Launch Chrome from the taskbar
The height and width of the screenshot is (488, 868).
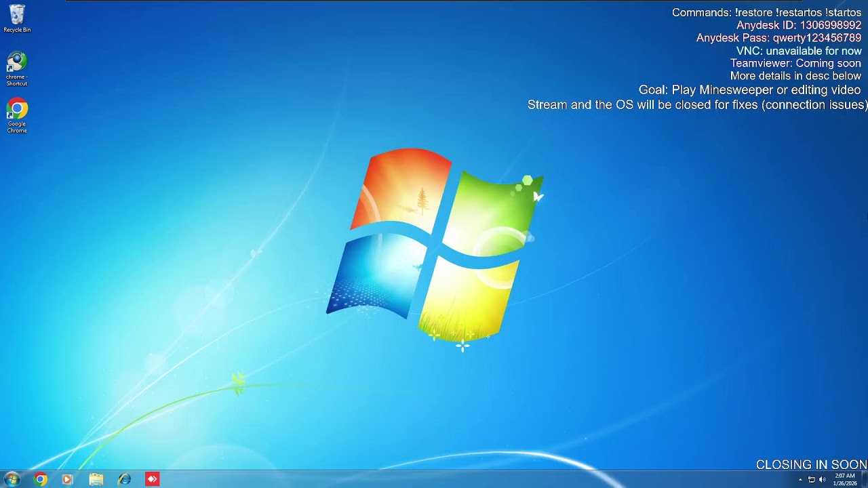(x=41, y=479)
